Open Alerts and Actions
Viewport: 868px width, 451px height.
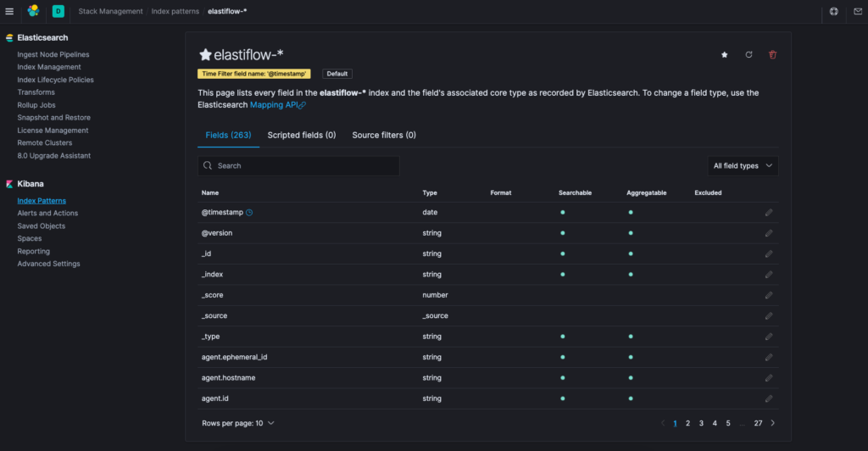click(x=47, y=213)
